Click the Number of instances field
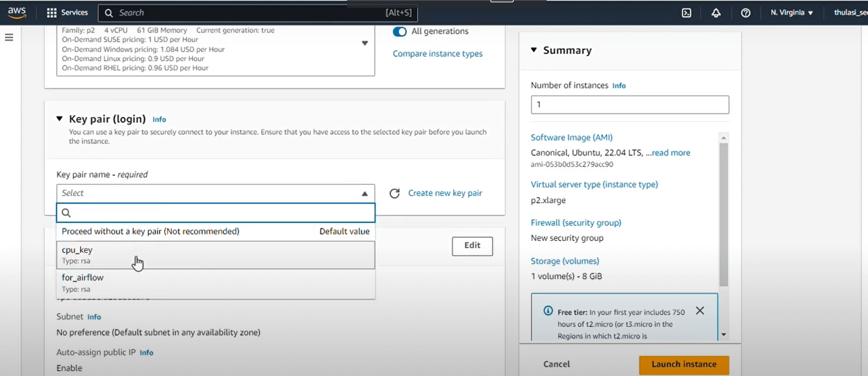The width and height of the screenshot is (868, 376). click(629, 105)
